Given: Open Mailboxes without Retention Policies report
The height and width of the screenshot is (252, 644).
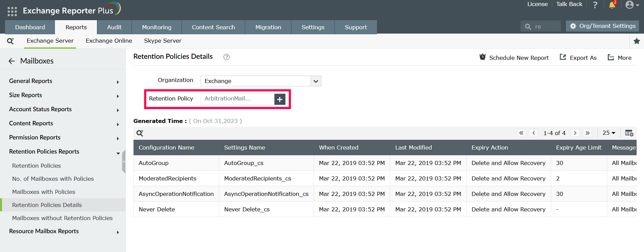Looking at the screenshot, I should [x=62, y=218].
